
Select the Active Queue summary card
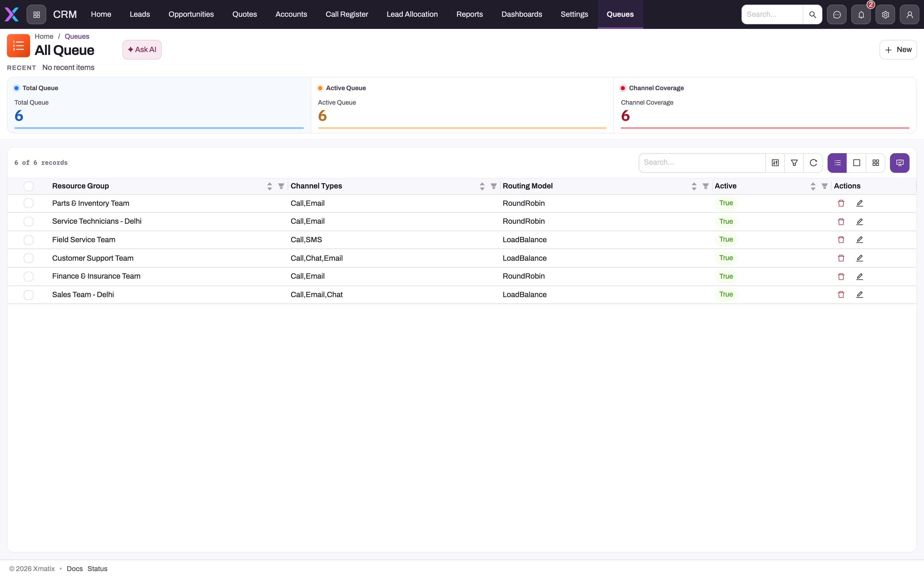click(462, 105)
